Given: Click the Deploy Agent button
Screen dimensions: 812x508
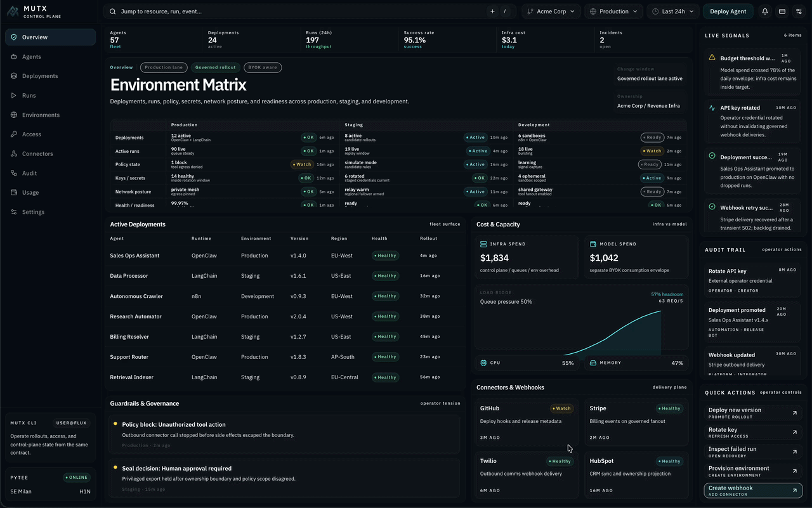Looking at the screenshot, I should [x=728, y=11].
